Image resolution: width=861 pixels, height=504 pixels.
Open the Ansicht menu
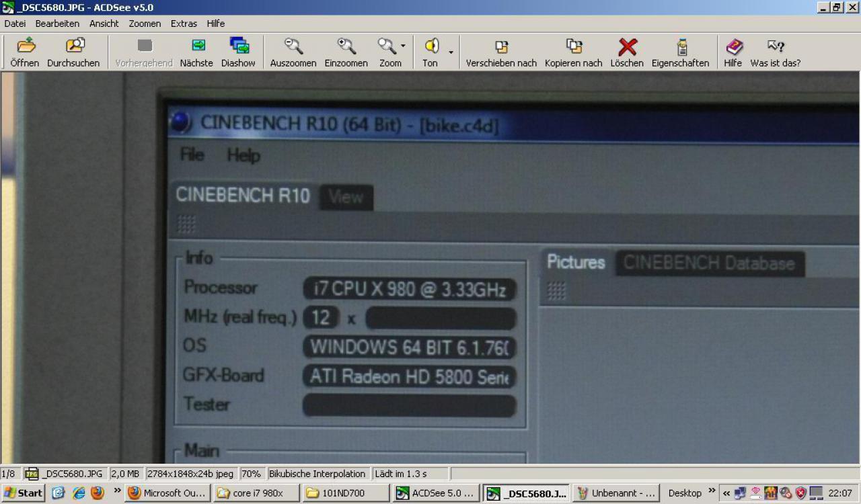pyautogui.click(x=104, y=24)
